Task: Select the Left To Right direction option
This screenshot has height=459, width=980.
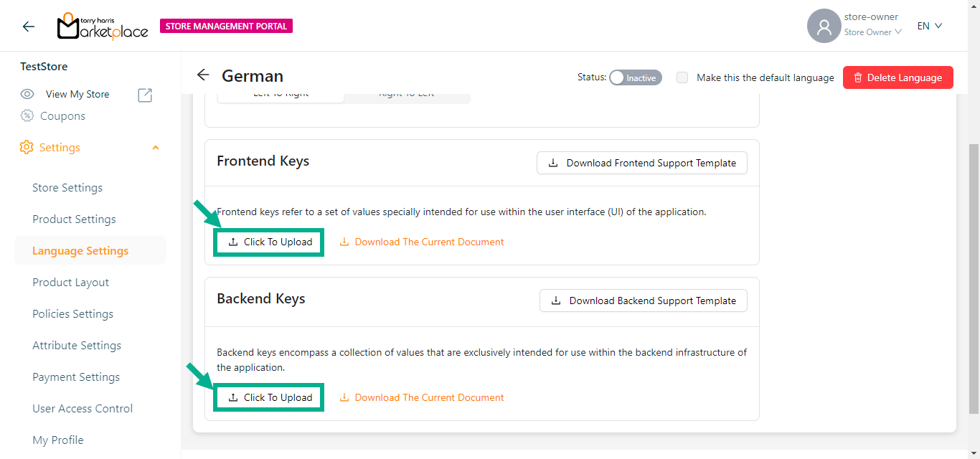Action: [281, 95]
